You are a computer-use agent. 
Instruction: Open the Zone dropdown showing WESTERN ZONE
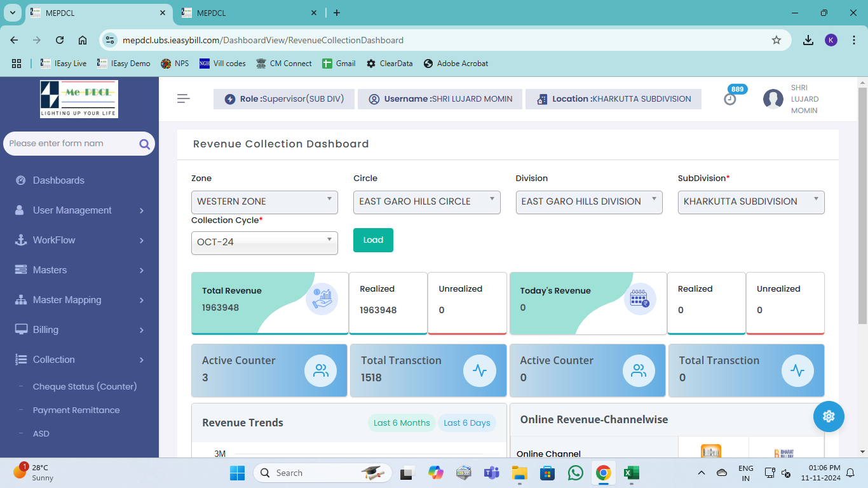click(x=264, y=201)
